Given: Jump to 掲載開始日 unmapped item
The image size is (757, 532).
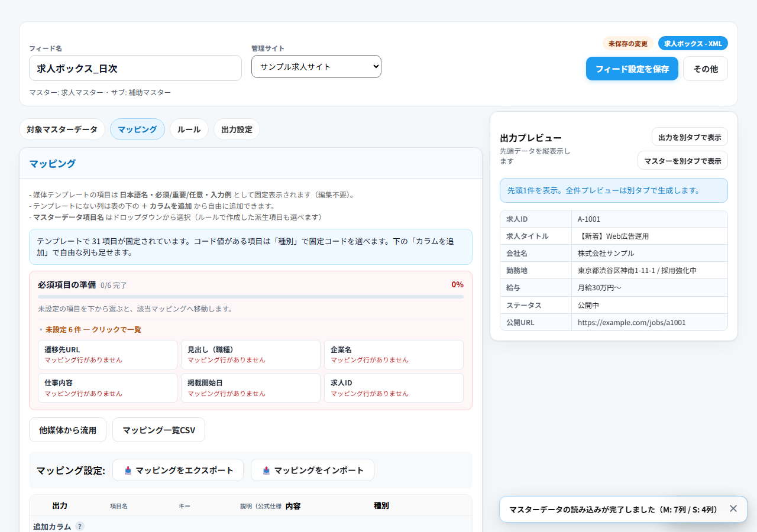Looking at the screenshot, I should (251, 388).
